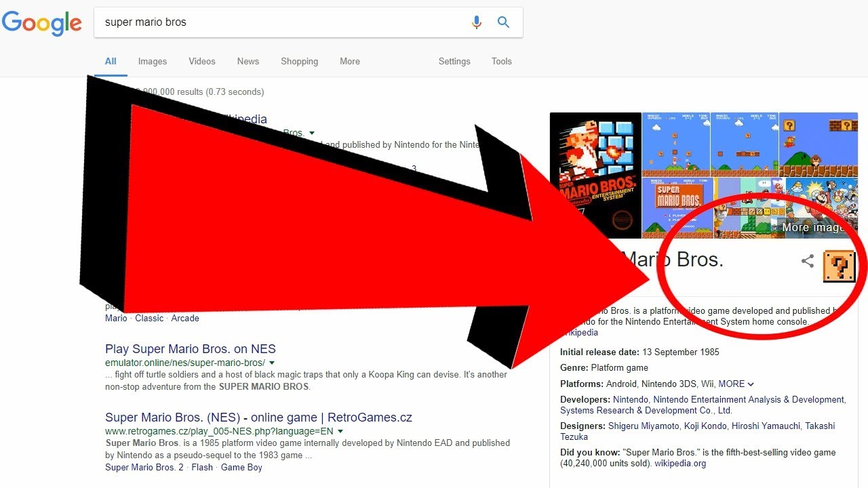The image size is (868, 488).
Task: Switch to the Videos tab
Action: (x=202, y=61)
